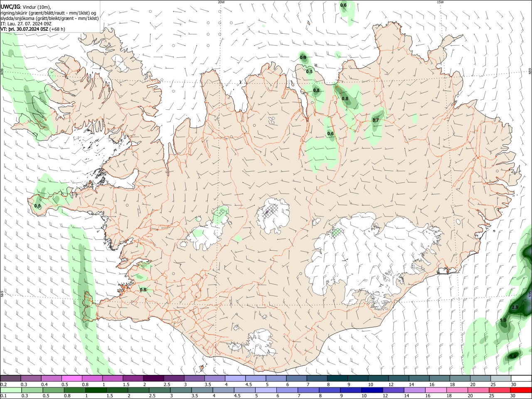Click the 'slydda/snjókoma' legend description line
Viewport: 532px width, 399px height.
click(49, 18)
